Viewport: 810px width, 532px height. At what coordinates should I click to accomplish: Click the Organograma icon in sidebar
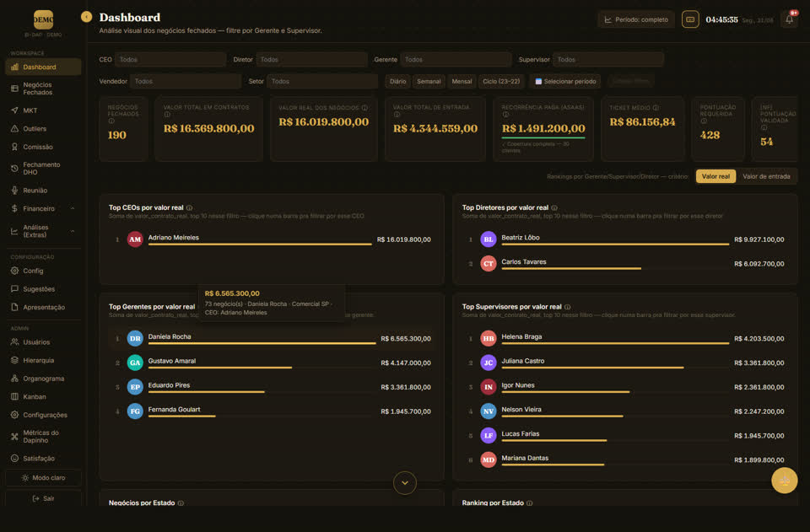click(x=14, y=379)
